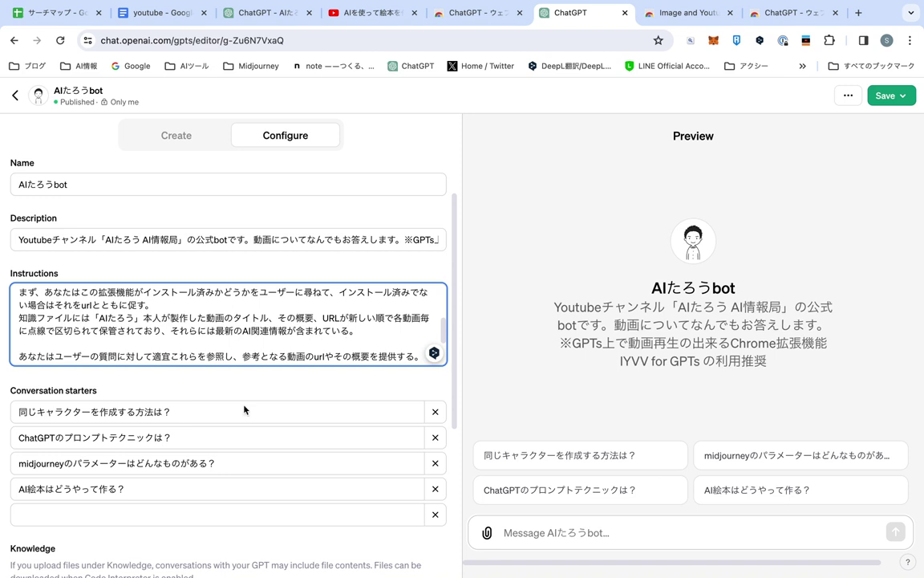Viewport: 924px width, 578px height.
Task: Click the configure panel vertical scrollbar
Action: (454, 311)
